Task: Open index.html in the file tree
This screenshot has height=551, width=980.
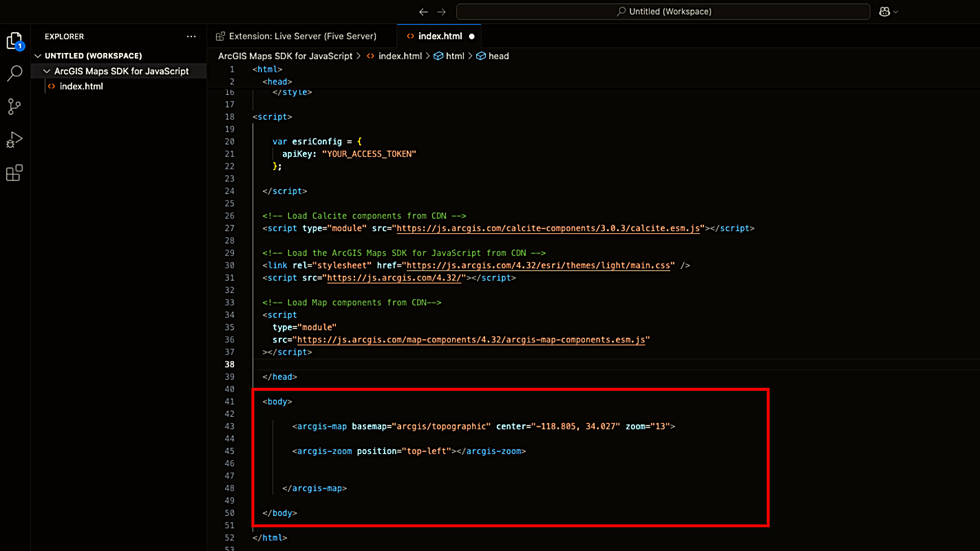Action: [x=81, y=86]
